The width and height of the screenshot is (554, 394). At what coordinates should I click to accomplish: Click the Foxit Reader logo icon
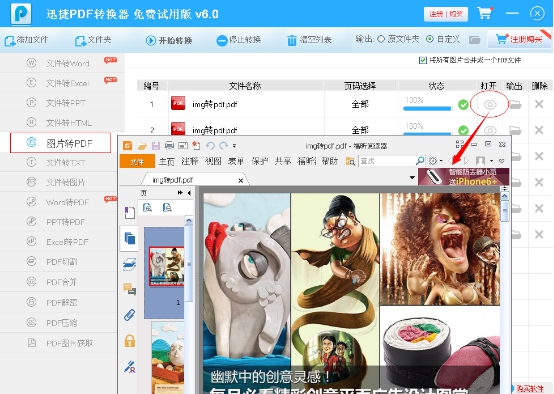tap(128, 145)
